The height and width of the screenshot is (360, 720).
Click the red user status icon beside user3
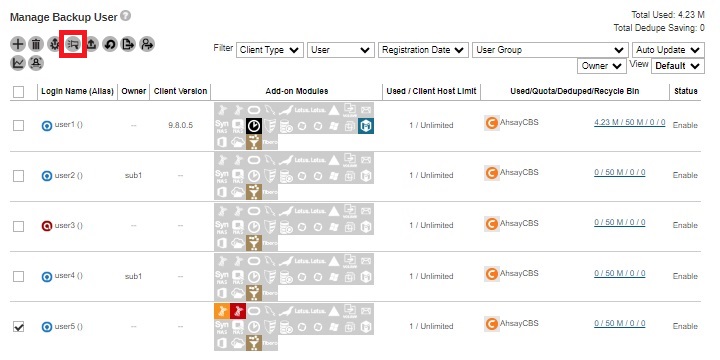[47, 226]
